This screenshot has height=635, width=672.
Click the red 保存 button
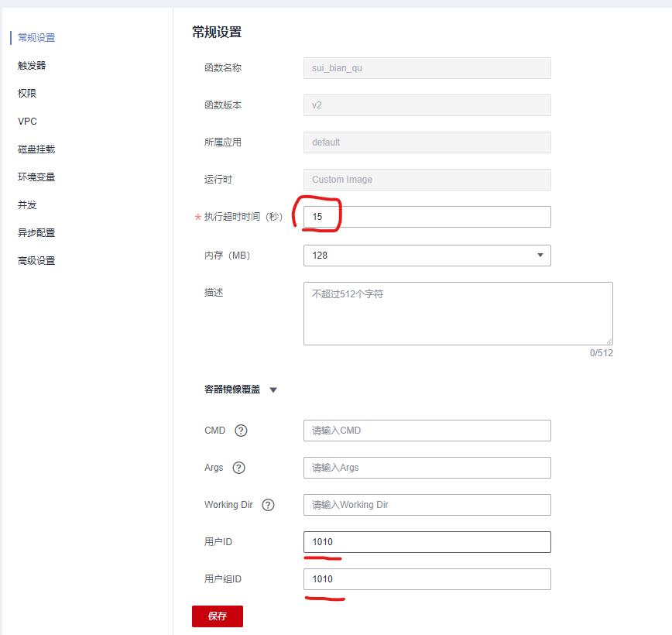pos(218,616)
